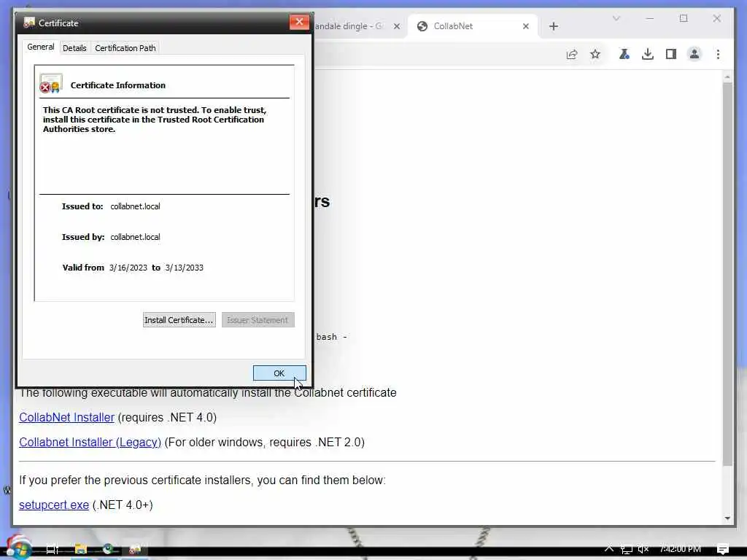This screenshot has width=747, height=560.
Task: Show hidden system tray icons
Action: [609, 548]
